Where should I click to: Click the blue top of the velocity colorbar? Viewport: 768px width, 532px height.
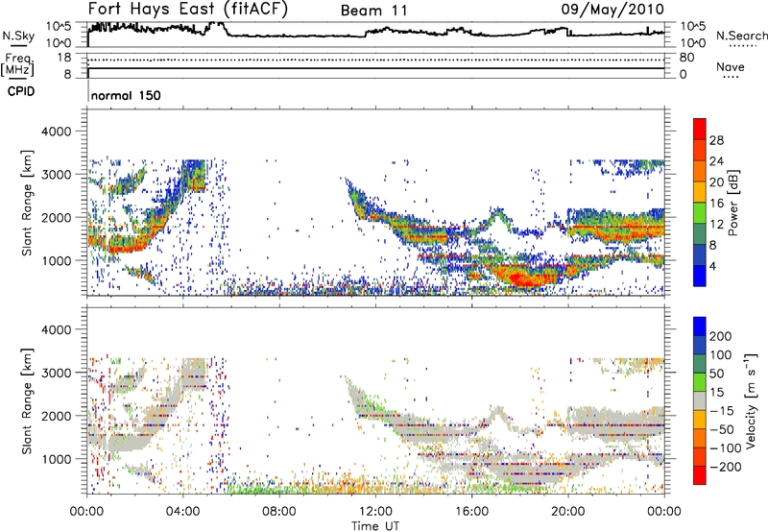[700, 326]
